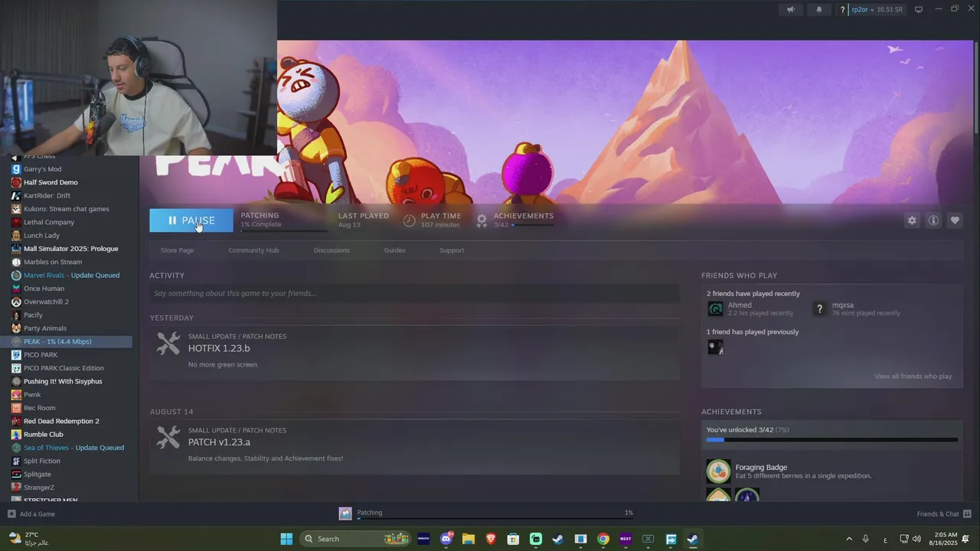This screenshot has width=980, height=551.
Task: Select Lethal Company icon in library
Action: point(16,222)
